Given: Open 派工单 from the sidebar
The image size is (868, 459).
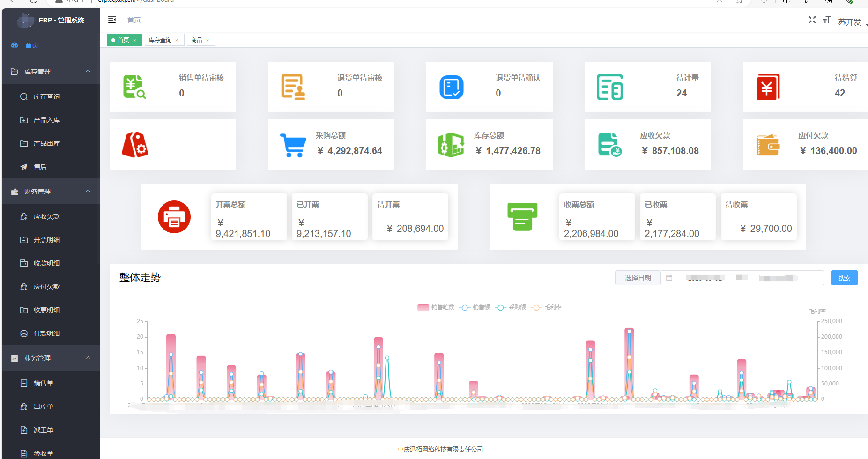Looking at the screenshot, I should coord(51,430).
